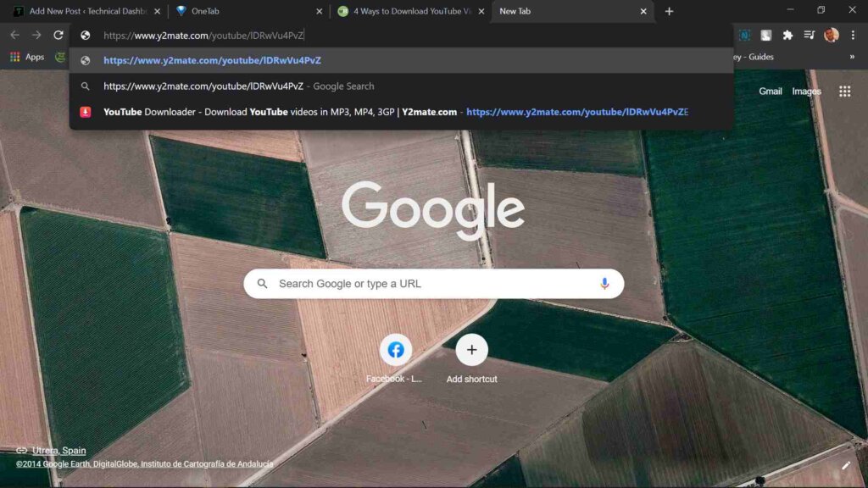The image size is (868, 488).
Task: Choose the Google Search suggestion for the URL
Action: coord(401,86)
